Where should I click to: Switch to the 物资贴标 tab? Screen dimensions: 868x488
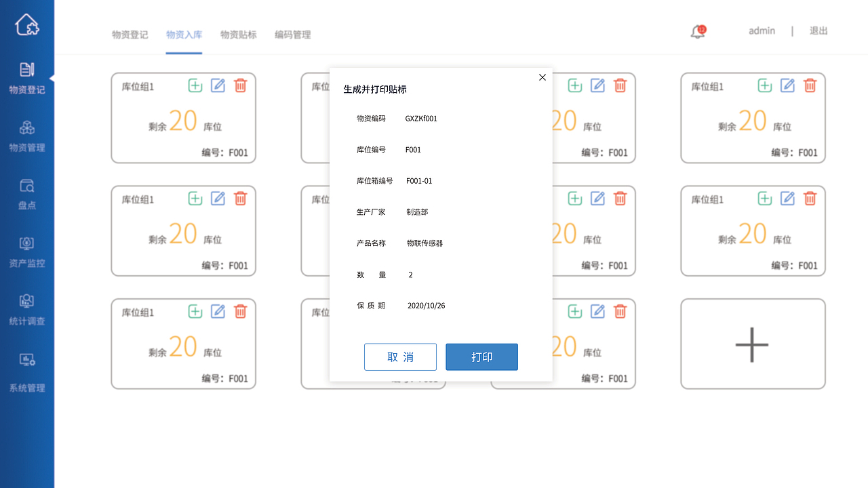[x=237, y=34]
